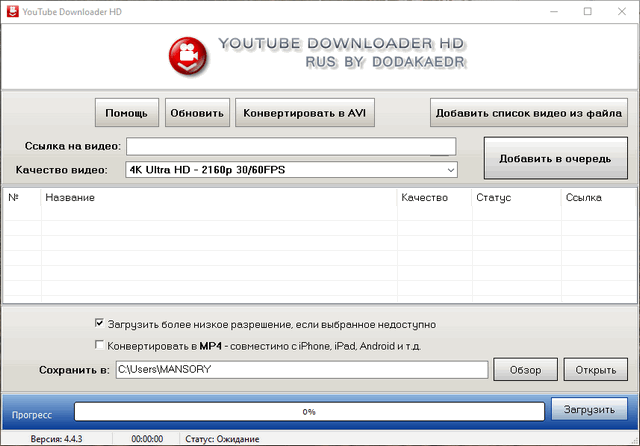Click the № column header
Viewport: 640px width, 446px height.
[22, 197]
